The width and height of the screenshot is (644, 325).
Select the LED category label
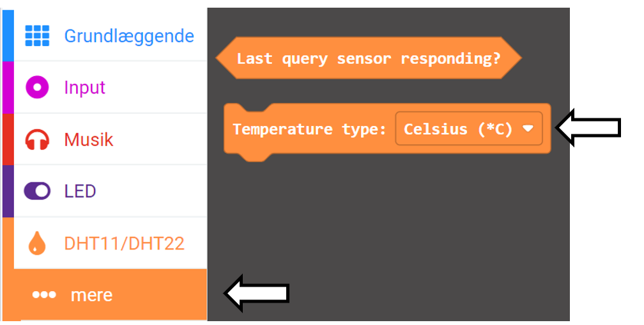(80, 191)
